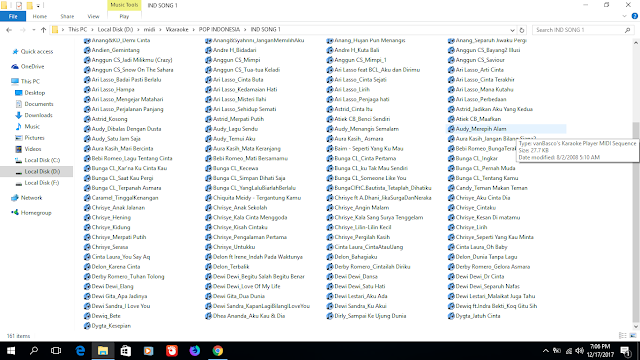
Task: Click the Dygta_Jatuh Cinta file icon
Action: coord(451,316)
